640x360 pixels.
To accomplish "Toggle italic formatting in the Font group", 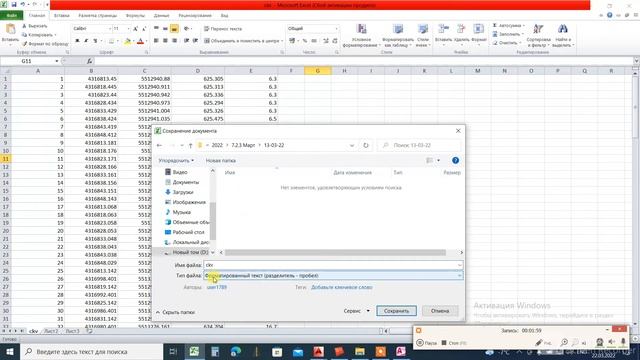I will (86, 41).
